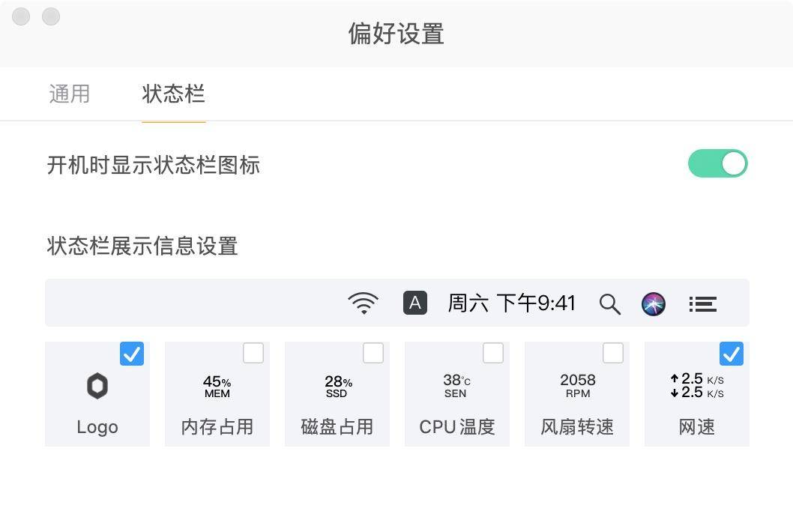Switch to the 通用 tab

[x=70, y=94]
